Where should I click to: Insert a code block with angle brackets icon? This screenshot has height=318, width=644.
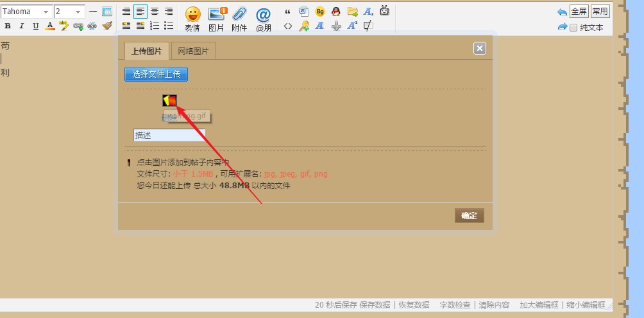(288, 26)
